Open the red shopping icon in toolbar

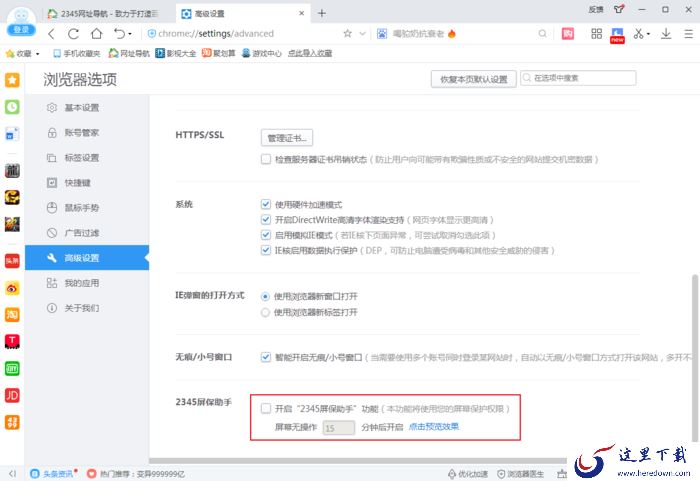coord(568,33)
